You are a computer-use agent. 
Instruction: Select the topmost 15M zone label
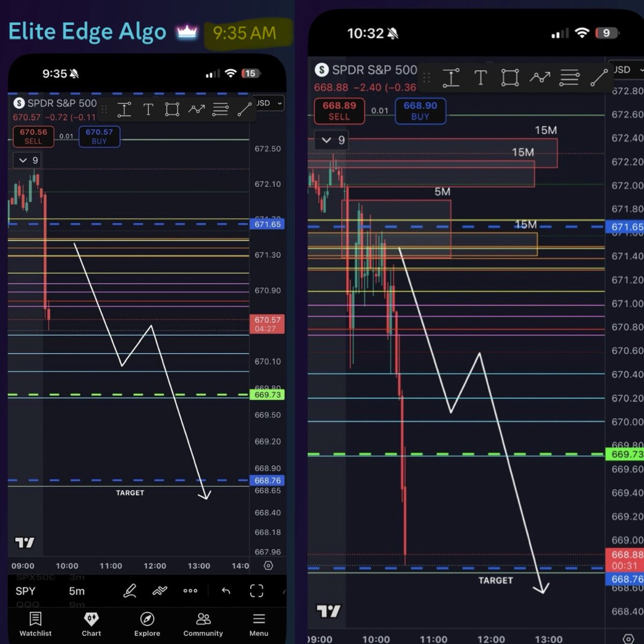coord(546,130)
